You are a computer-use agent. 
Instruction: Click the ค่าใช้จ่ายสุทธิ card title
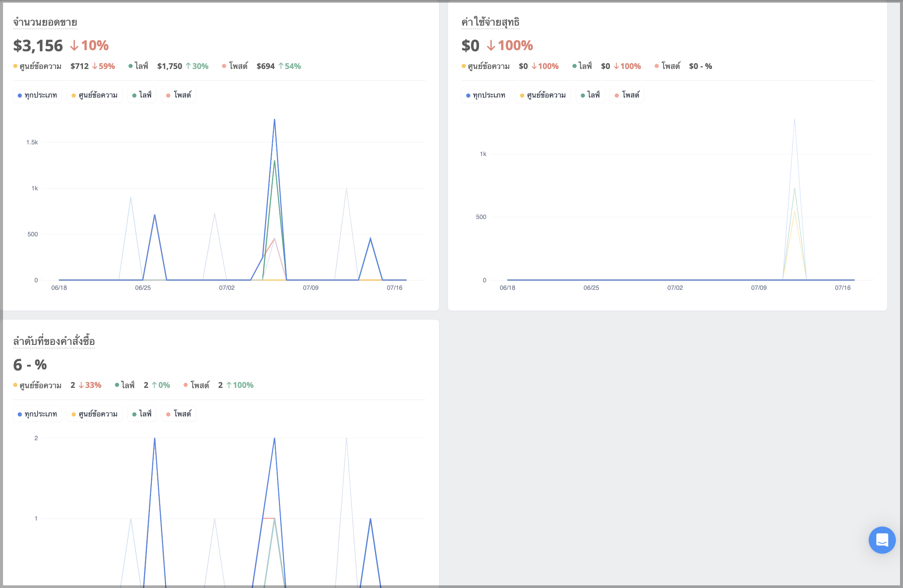click(491, 22)
